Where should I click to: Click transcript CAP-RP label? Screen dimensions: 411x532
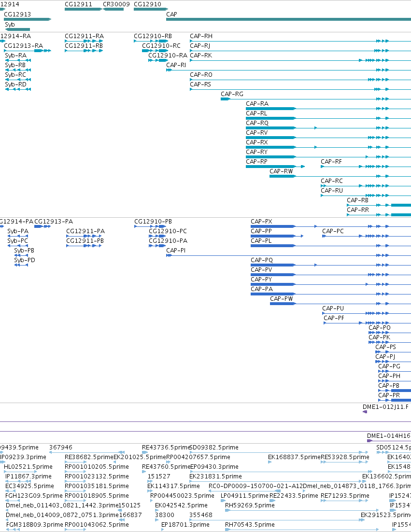coord(256,162)
